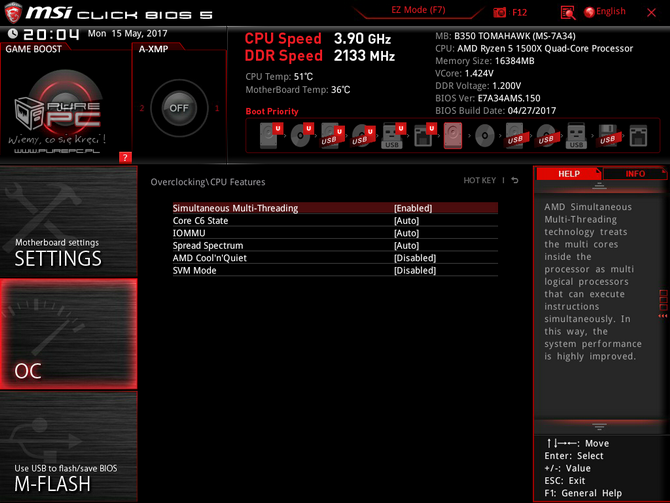This screenshot has width=670, height=503.
Task: Switch to the HELP tab
Action: click(x=569, y=174)
